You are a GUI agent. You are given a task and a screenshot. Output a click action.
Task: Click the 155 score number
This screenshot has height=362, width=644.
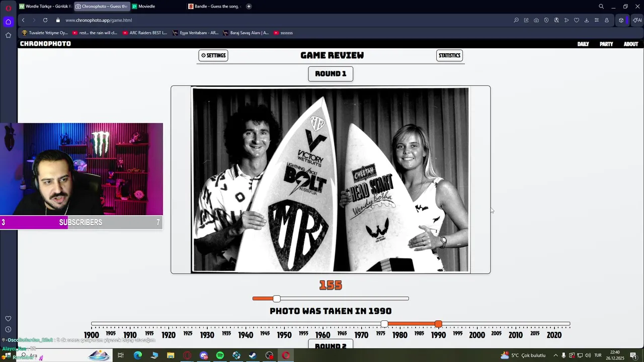coord(331,285)
